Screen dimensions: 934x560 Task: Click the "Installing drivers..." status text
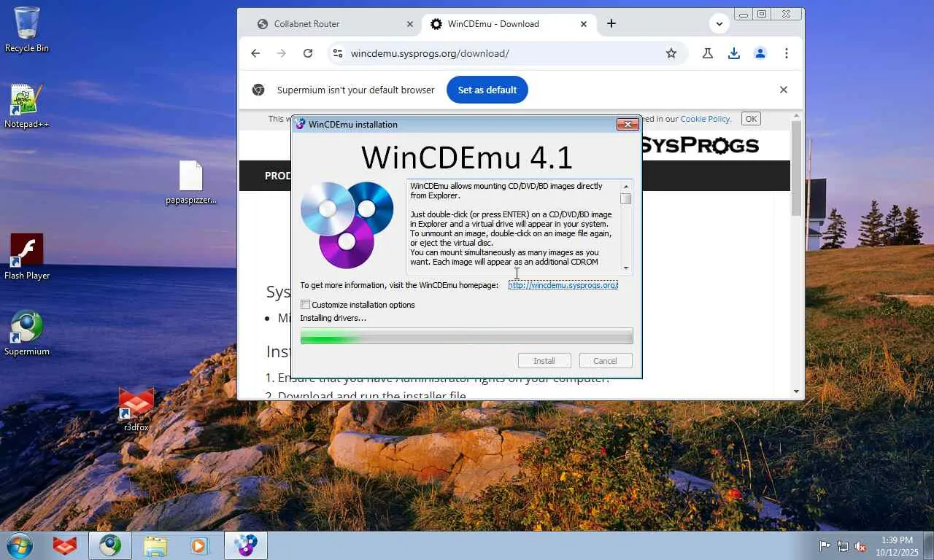pyautogui.click(x=333, y=318)
